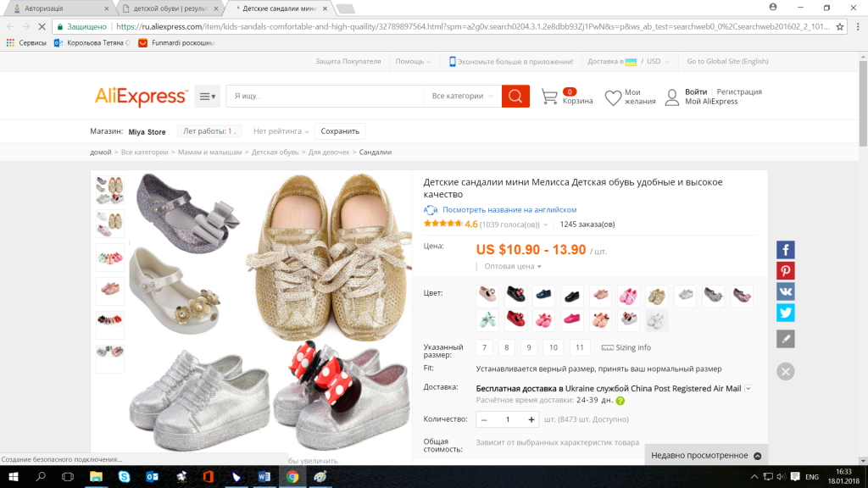Open Outlook from the taskbar

[153, 476]
